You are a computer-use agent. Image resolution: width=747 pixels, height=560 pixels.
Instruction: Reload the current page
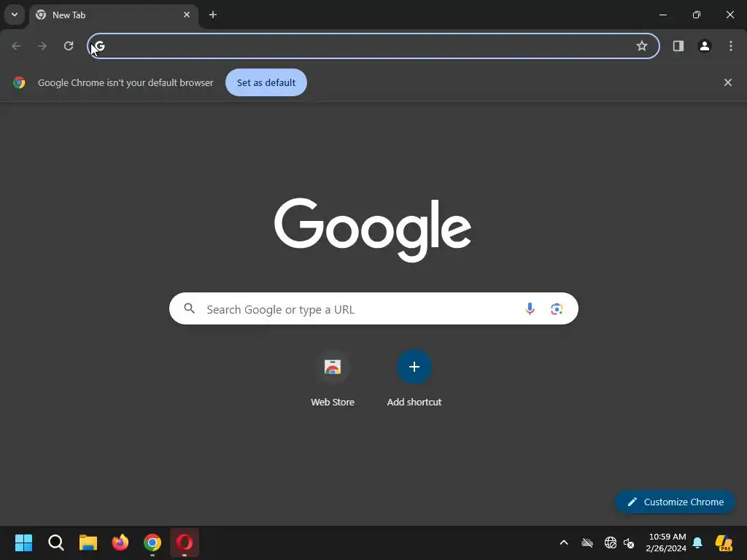(69, 46)
